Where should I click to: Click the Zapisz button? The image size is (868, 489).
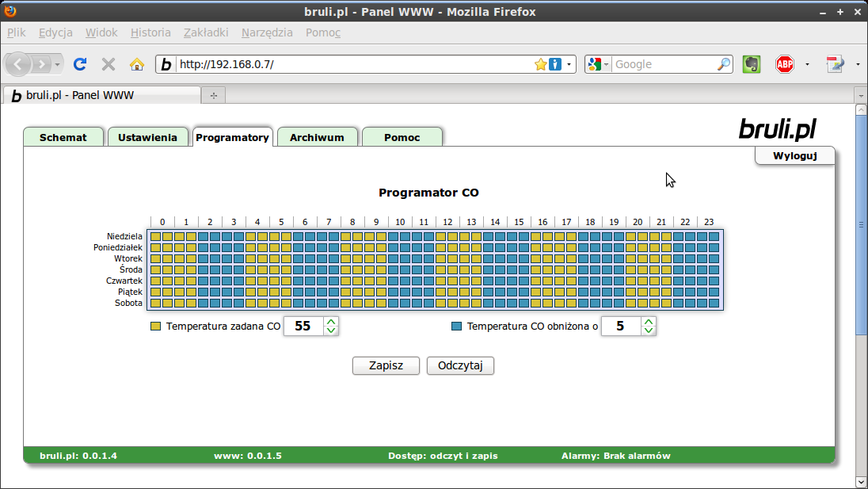coord(386,365)
